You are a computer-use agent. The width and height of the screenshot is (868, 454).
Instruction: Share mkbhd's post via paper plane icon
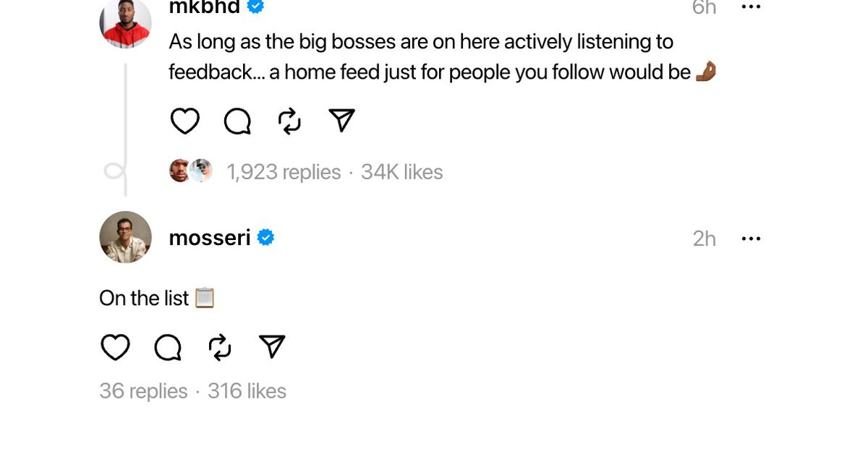click(x=341, y=121)
